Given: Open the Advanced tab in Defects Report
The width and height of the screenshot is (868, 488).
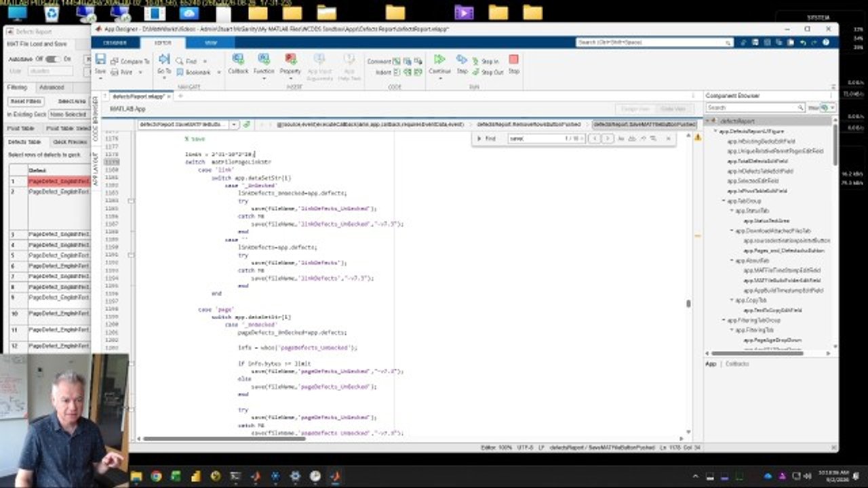Looking at the screenshot, I should pyautogui.click(x=52, y=87).
